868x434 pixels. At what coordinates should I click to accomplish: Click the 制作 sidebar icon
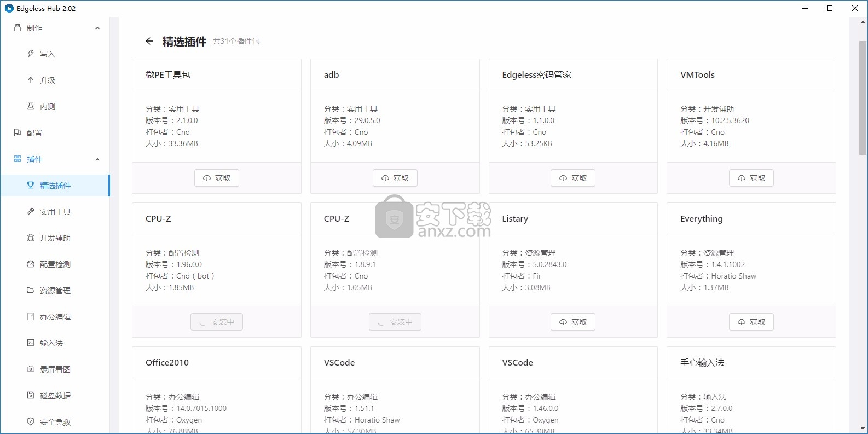tap(18, 27)
